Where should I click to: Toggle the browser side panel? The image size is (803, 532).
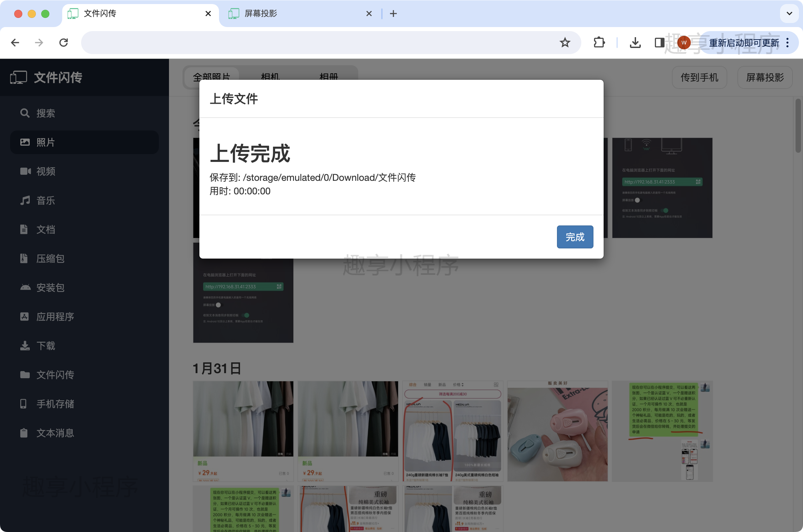[659, 42]
